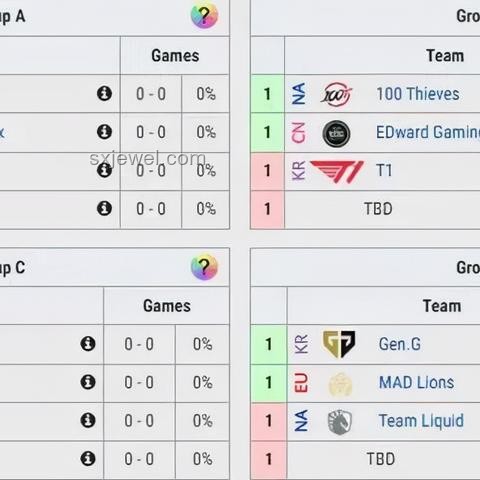Open info icon in first Group C row
The image size is (480, 480).
click(88, 344)
